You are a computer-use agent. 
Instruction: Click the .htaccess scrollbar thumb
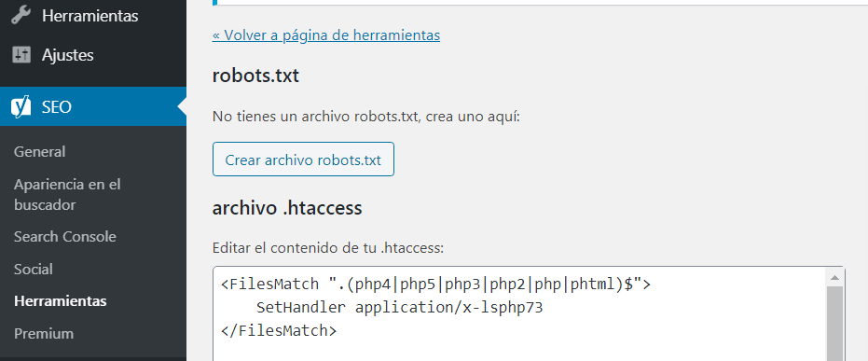click(835, 324)
